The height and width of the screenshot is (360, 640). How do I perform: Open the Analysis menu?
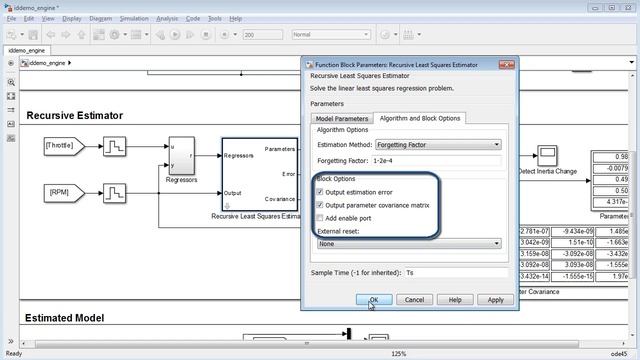[x=167, y=19]
